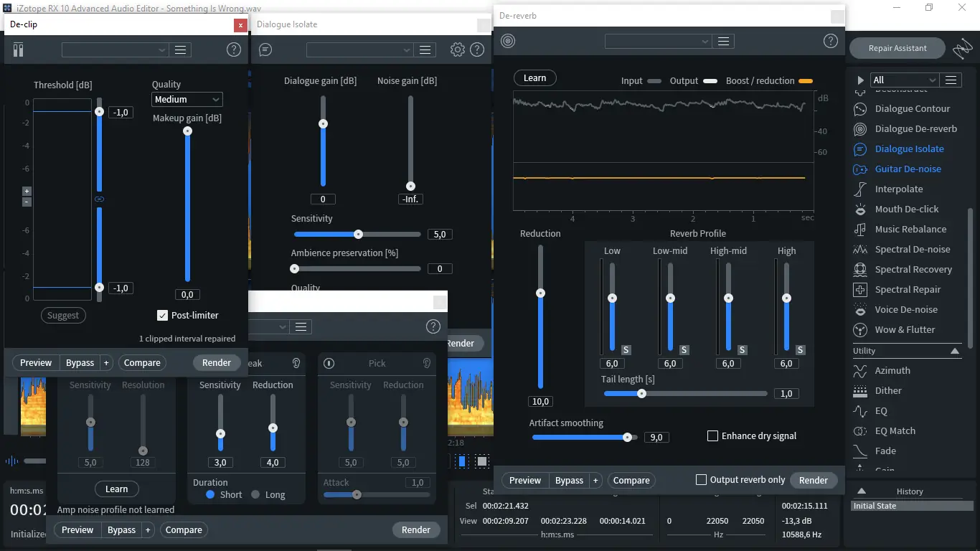Open the Voice De-noise module
980x551 pixels.
907,310
